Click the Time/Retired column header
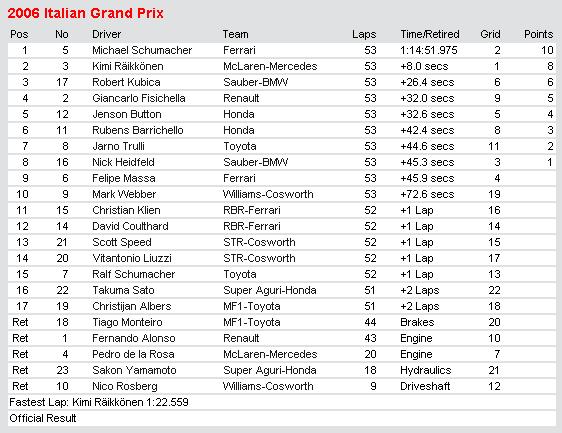Viewport: 562px width, 433px height. (x=430, y=34)
